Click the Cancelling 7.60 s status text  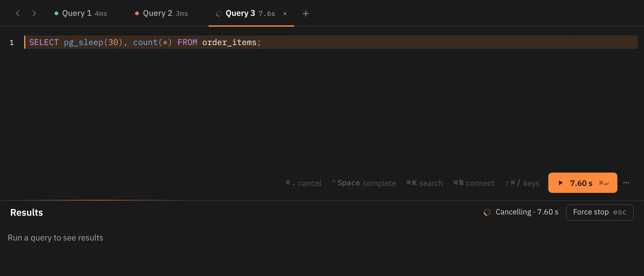527,212
